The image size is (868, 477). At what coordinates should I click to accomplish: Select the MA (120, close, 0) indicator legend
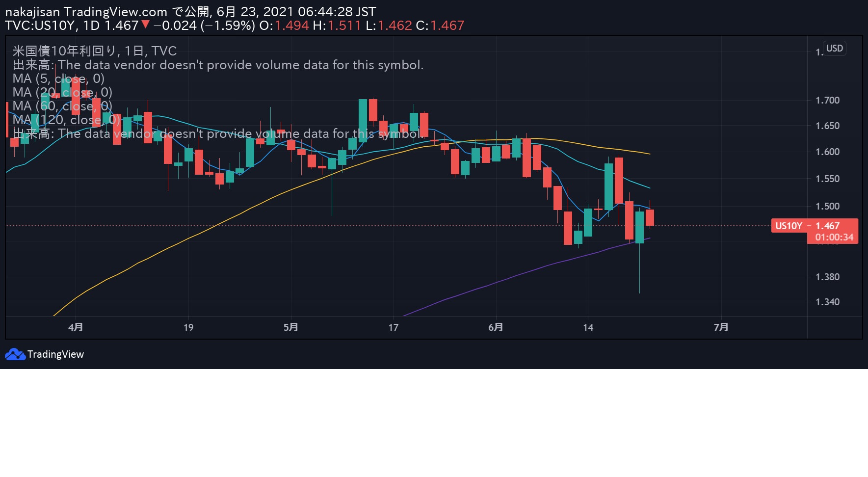click(x=66, y=120)
